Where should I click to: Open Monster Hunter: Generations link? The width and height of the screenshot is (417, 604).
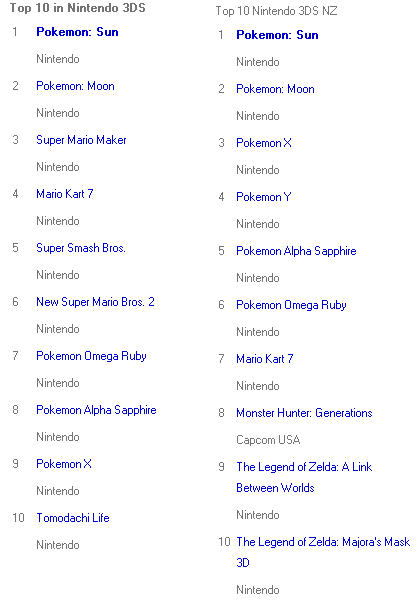pos(304,413)
